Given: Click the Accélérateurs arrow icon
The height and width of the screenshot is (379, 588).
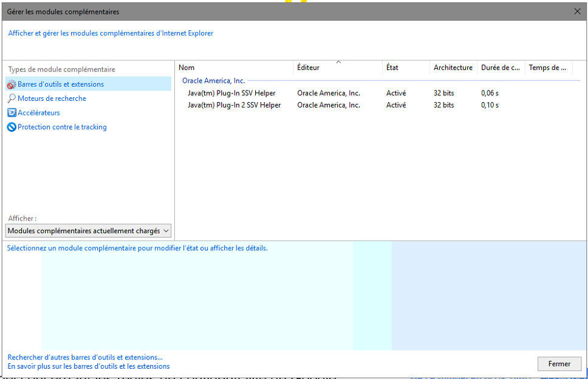Looking at the screenshot, I should 12,113.
